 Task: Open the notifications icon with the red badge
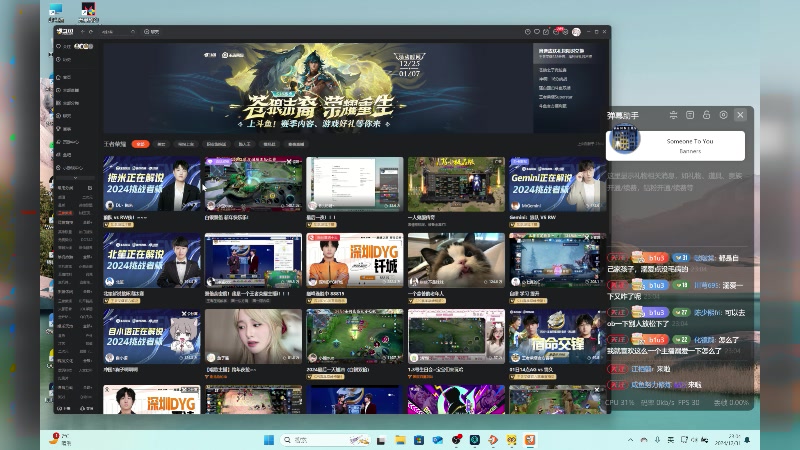(x=557, y=31)
